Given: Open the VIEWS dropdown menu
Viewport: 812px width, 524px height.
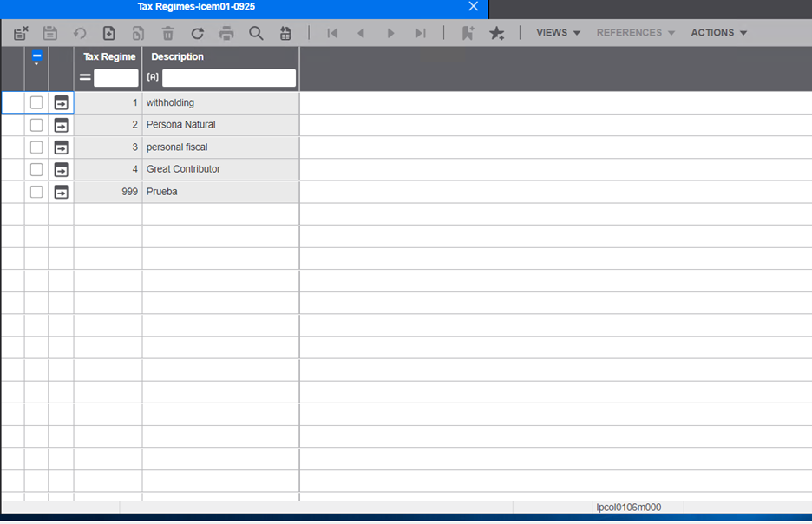Looking at the screenshot, I should (558, 33).
